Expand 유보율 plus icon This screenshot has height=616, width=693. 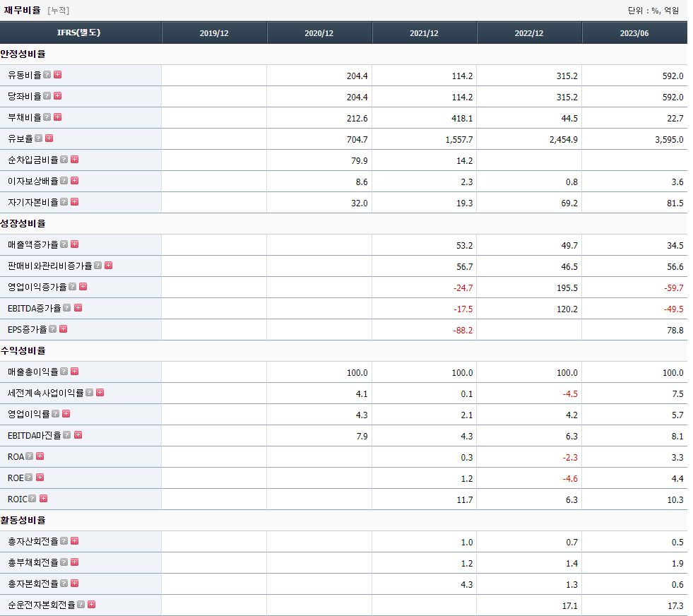[49, 138]
